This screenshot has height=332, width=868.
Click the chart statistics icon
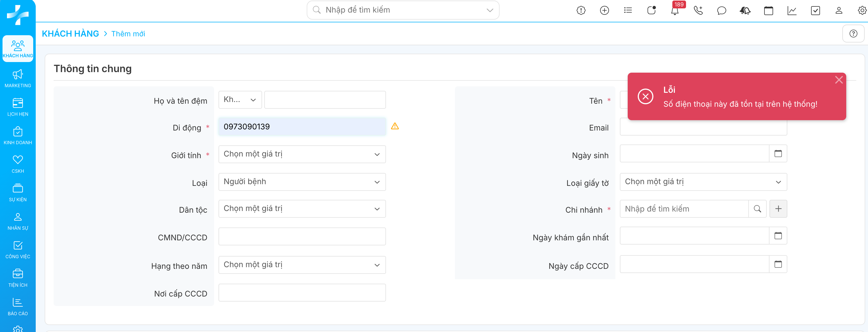(x=792, y=11)
